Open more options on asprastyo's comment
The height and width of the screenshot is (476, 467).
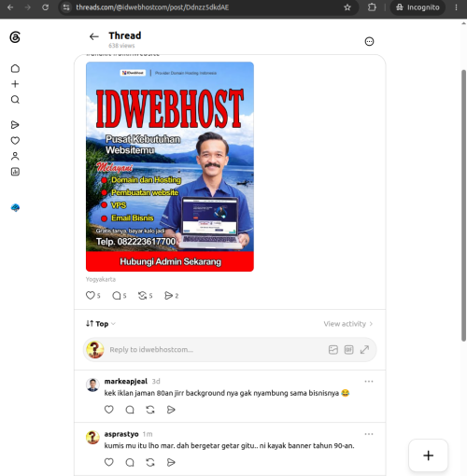pos(369,434)
